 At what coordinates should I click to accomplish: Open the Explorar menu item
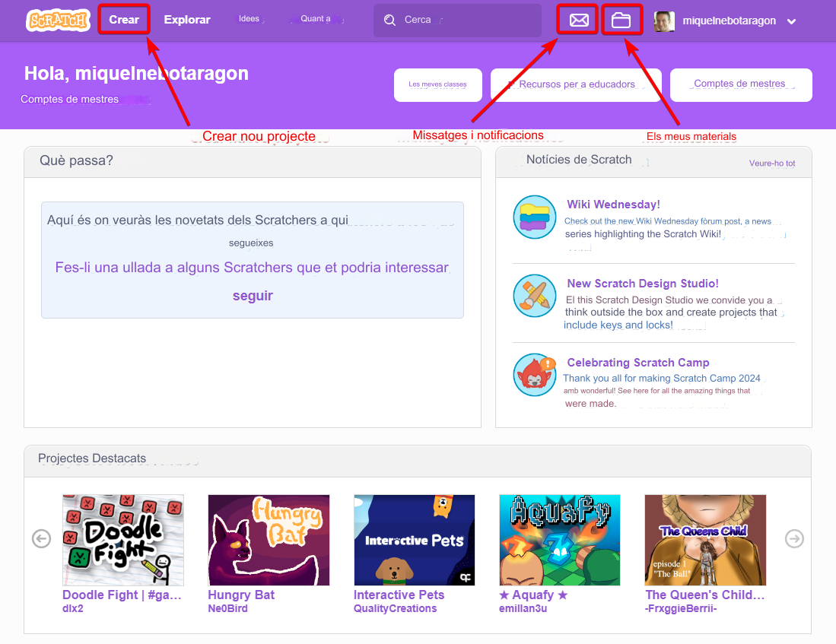pyautogui.click(x=187, y=20)
